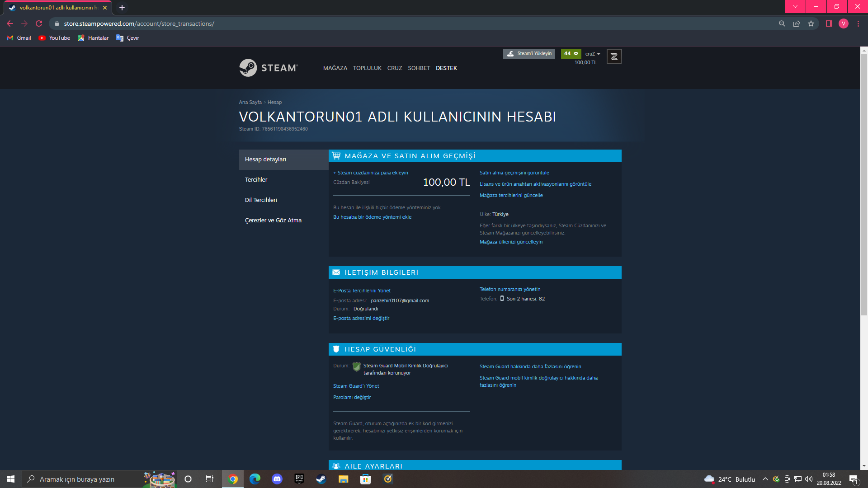Viewport: 868px width, 488px height.
Task: Click Mağaza tercihlerini güncelle link
Action: click(511, 195)
